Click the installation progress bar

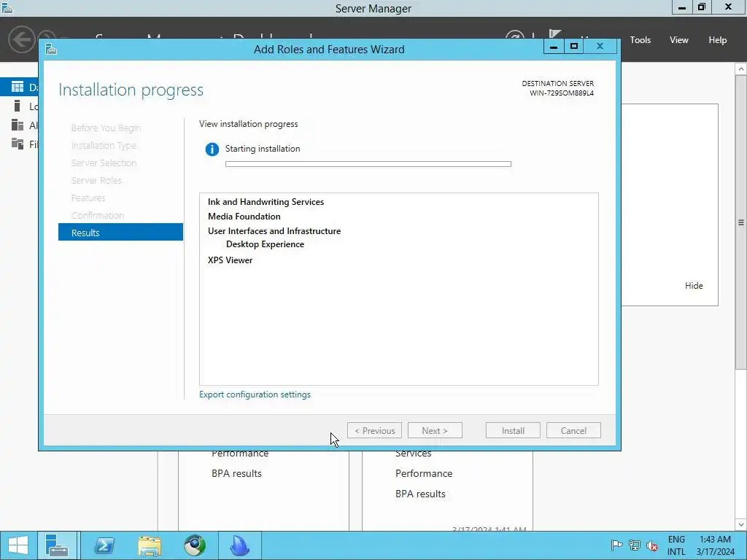(x=368, y=164)
